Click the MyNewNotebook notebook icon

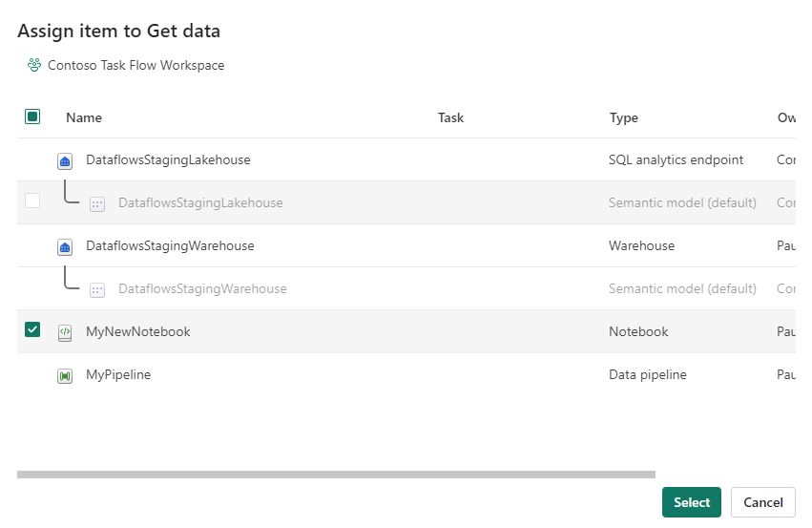pyautogui.click(x=65, y=332)
